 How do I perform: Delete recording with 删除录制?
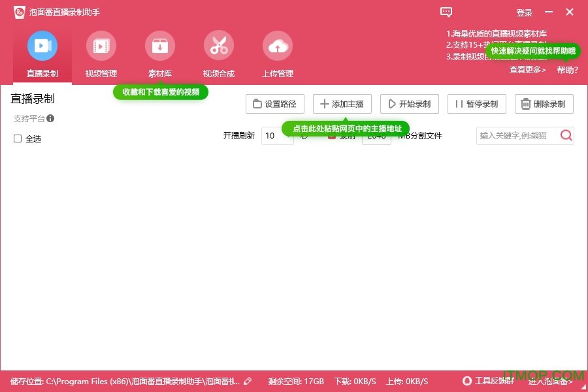click(544, 104)
